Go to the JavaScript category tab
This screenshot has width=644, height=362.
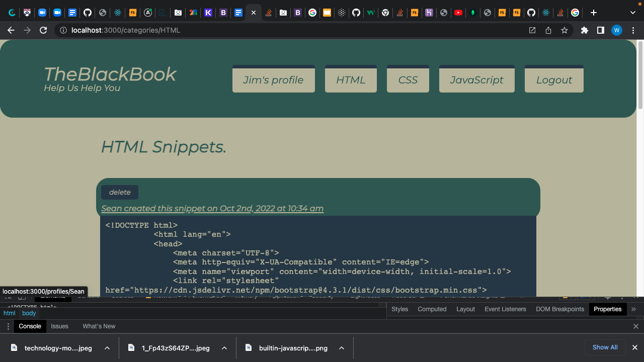point(477,79)
